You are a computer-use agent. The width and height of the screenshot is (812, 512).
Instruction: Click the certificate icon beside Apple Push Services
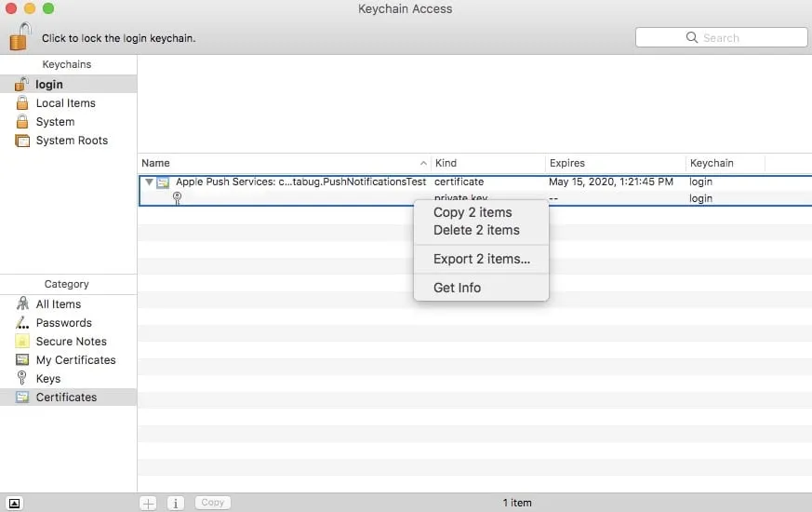click(x=163, y=182)
